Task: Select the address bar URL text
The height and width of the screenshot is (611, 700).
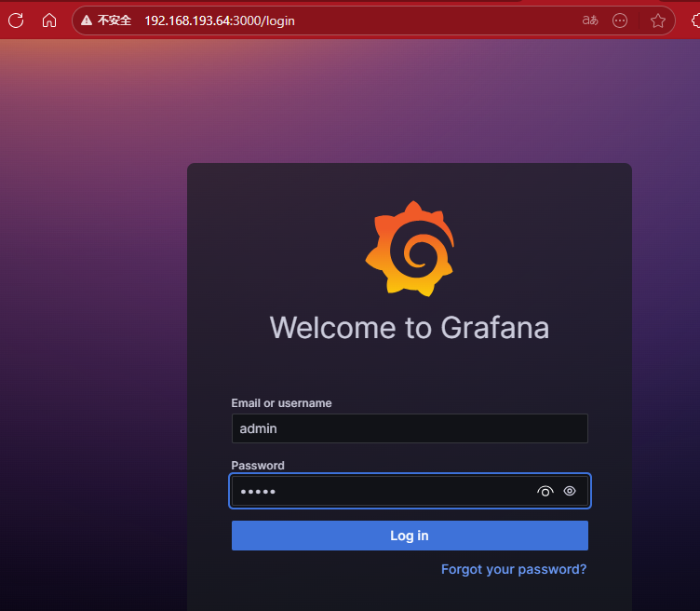Action: pos(220,21)
